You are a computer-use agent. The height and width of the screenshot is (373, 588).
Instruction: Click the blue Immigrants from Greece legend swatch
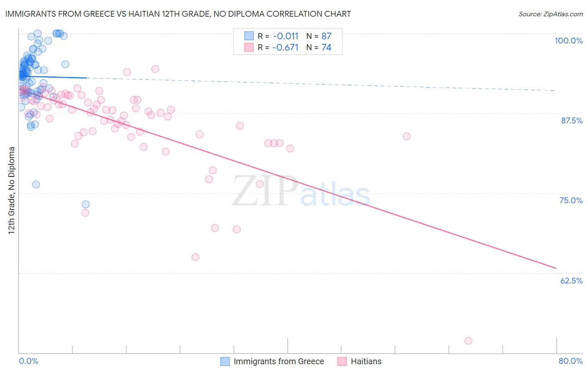225,361
